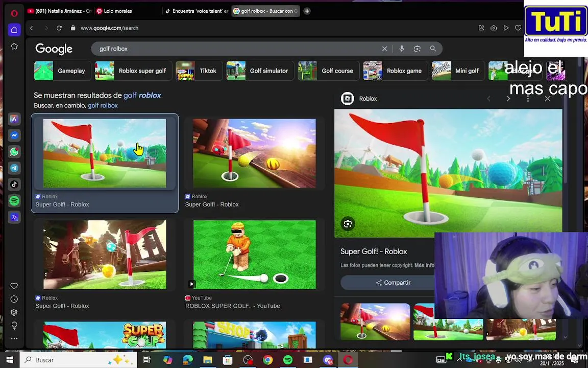Screen dimensions: 588x368
Task: Reload the current Google page
Action: click(59, 28)
